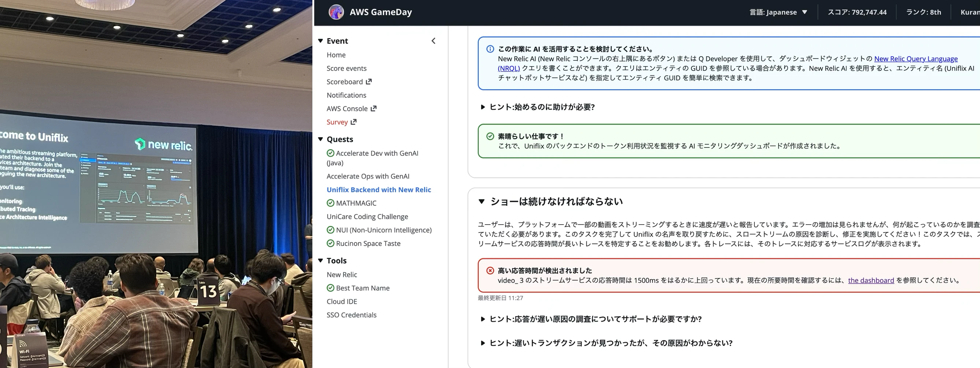Click the red error icon in response-time alert
The width and height of the screenshot is (980, 368).
pyautogui.click(x=490, y=271)
